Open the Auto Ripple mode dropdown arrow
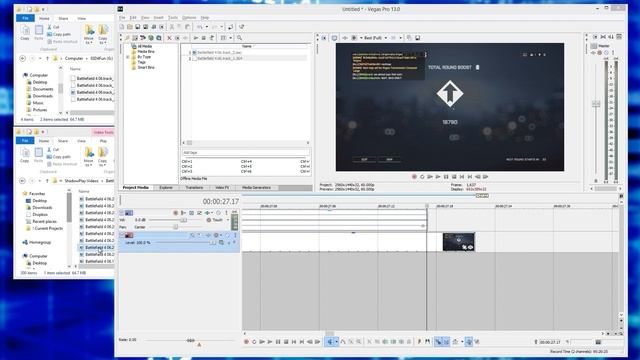Viewport: 640px width, 360px height. pyautogui.click(x=462, y=342)
